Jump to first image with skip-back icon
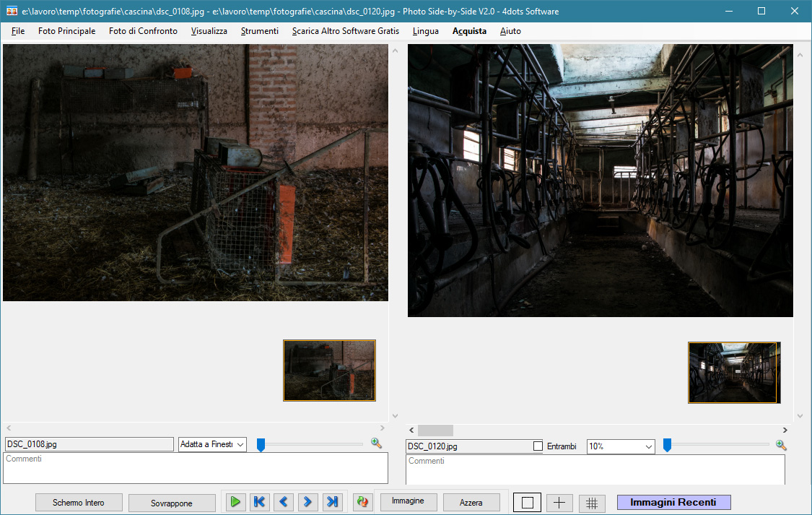The width and height of the screenshot is (812, 515). pos(259,502)
